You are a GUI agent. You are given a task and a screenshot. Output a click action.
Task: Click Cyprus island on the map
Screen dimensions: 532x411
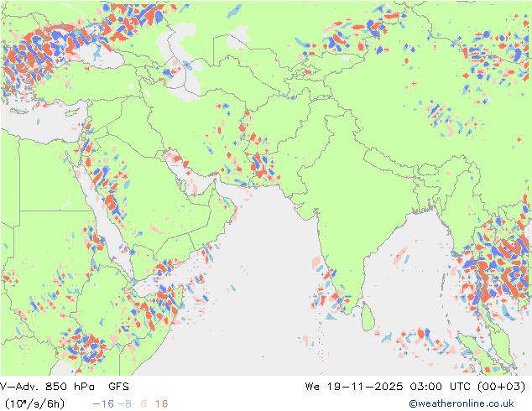73,112
